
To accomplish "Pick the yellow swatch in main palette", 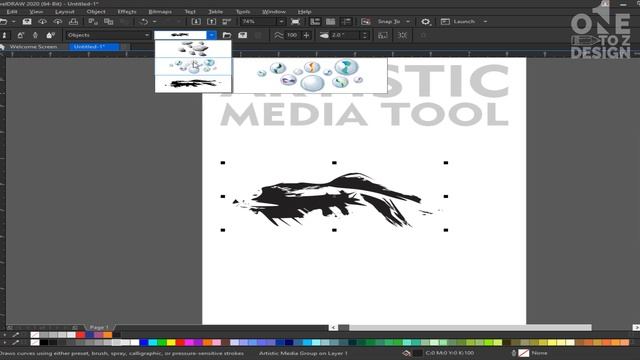I will point(171,342).
